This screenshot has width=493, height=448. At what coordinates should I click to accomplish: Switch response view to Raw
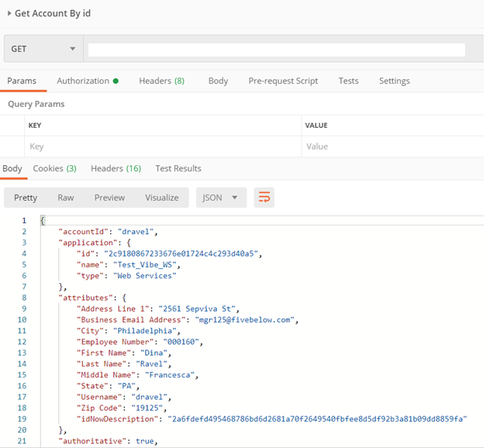[x=66, y=198]
